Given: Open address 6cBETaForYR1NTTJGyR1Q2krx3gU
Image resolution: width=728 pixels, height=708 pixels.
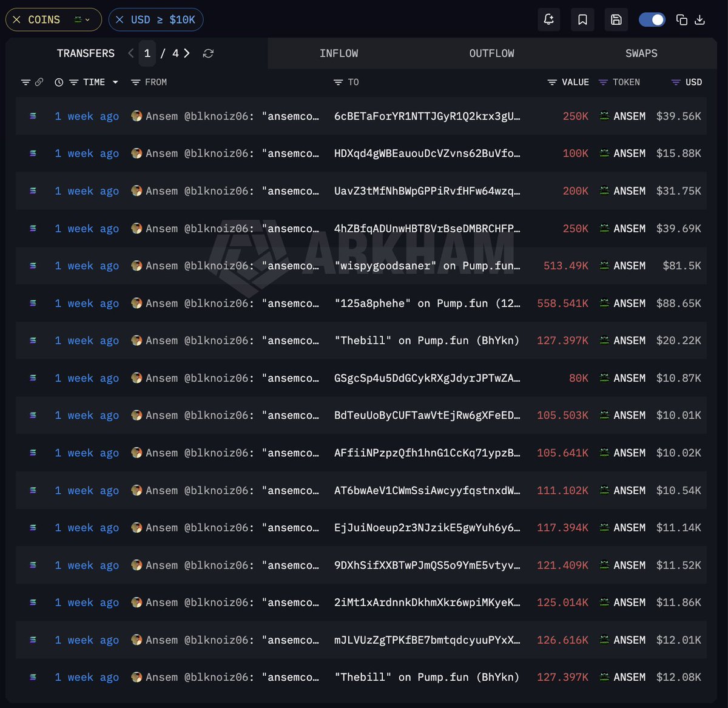Looking at the screenshot, I should (427, 116).
